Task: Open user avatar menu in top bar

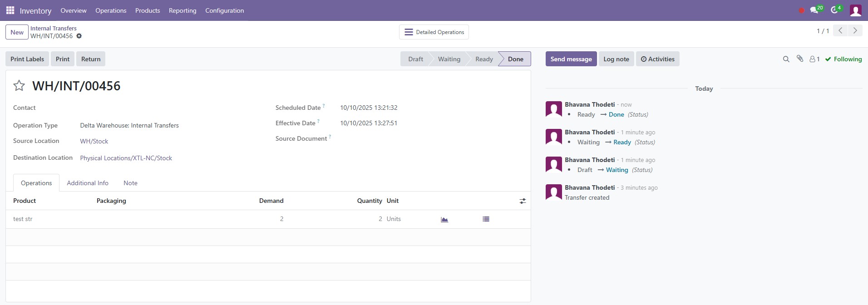Action: 855,10
